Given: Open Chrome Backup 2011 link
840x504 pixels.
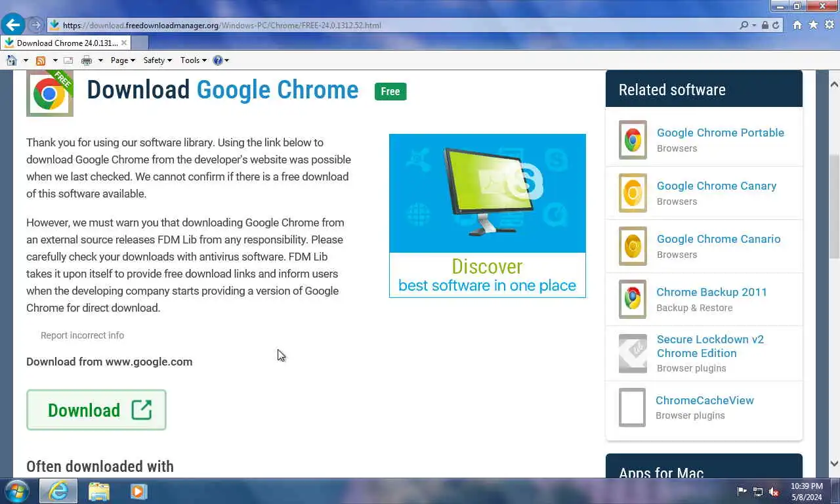Looking at the screenshot, I should pos(712,292).
